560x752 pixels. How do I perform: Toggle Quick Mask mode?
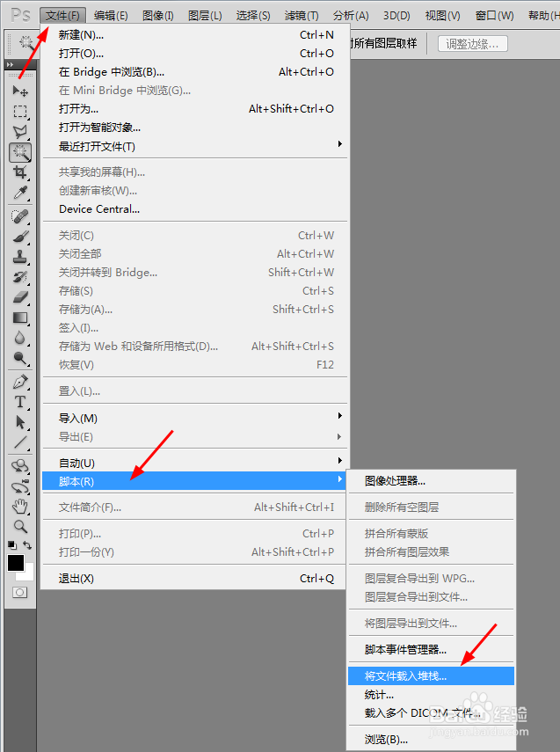pyautogui.click(x=20, y=592)
